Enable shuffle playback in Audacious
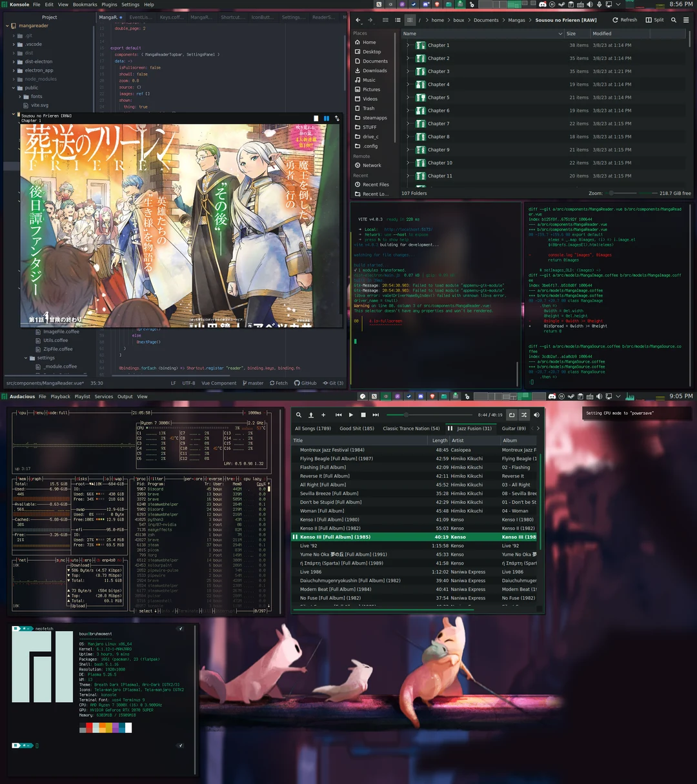Screen dimensions: 697x784 coord(524,415)
